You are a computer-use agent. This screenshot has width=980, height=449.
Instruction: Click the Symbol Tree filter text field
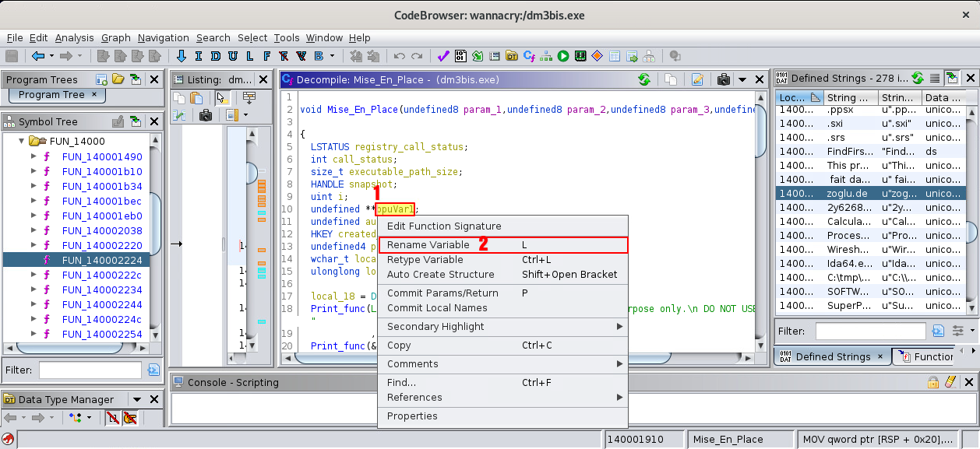pos(90,370)
